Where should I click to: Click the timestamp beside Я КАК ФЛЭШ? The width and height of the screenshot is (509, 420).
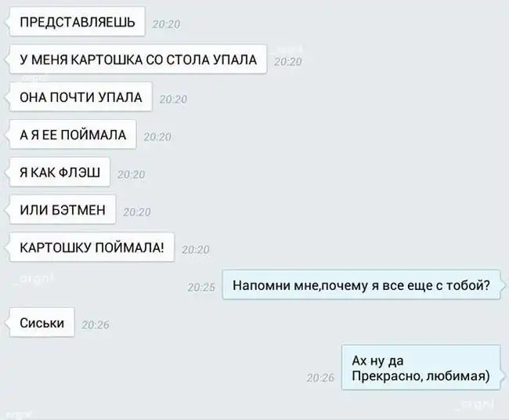click(131, 175)
